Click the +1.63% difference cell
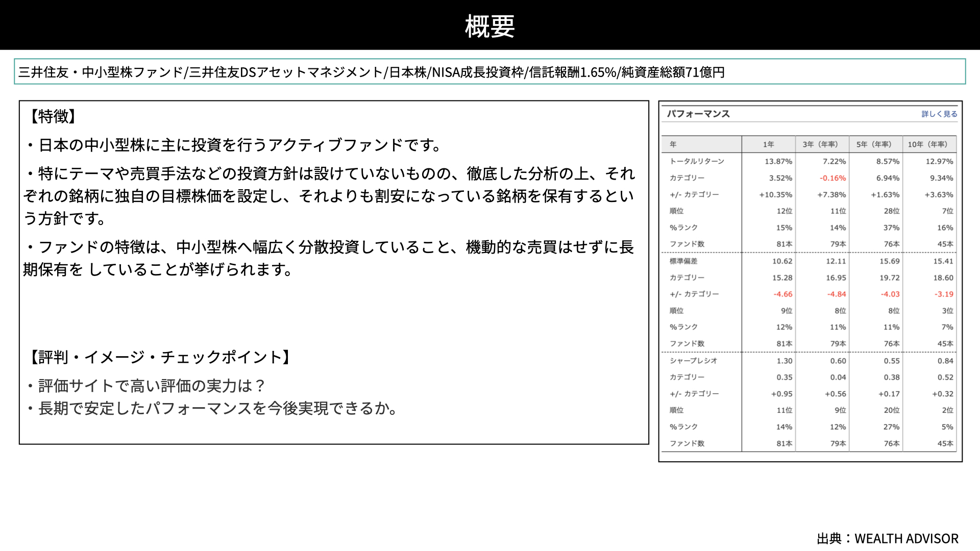Viewport: 980px width, 551px height. 885,194
